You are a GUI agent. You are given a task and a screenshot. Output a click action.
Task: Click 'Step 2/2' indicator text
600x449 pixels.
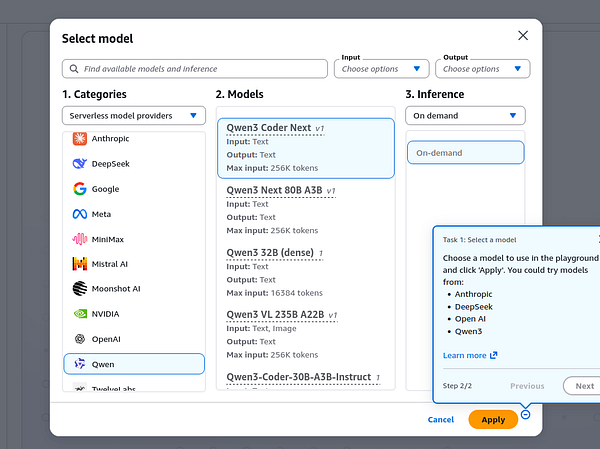[x=457, y=386]
